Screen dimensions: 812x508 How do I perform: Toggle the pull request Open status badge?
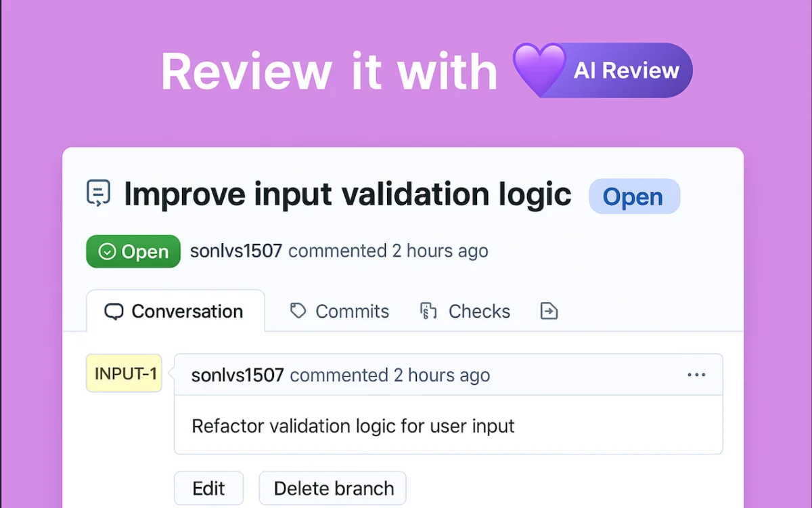point(634,196)
